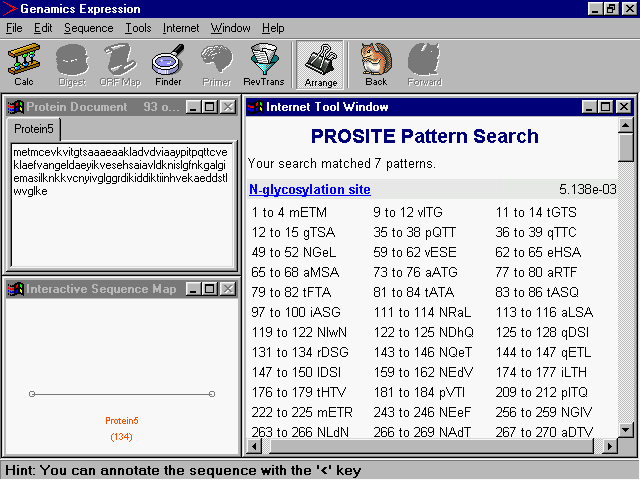Click the '77 to 80 aRTF' match
This screenshot has width=640, height=480.
click(x=536, y=272)
